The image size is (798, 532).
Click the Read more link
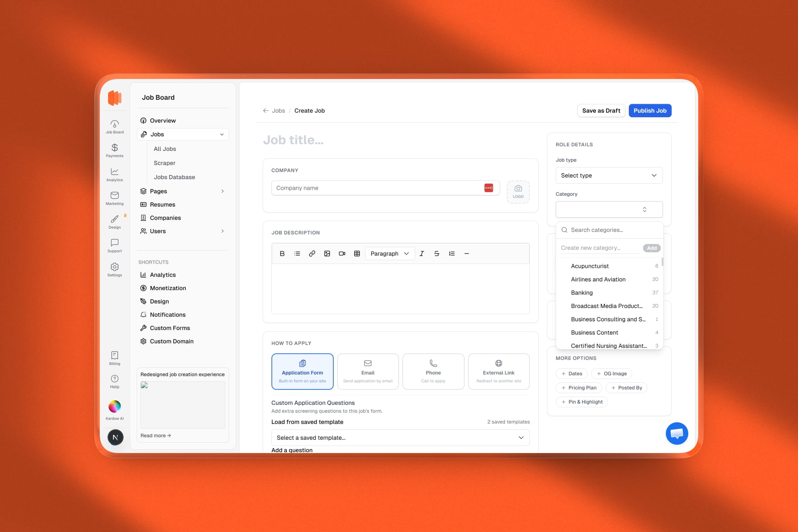pyautogui.click(x=155, y=436)
